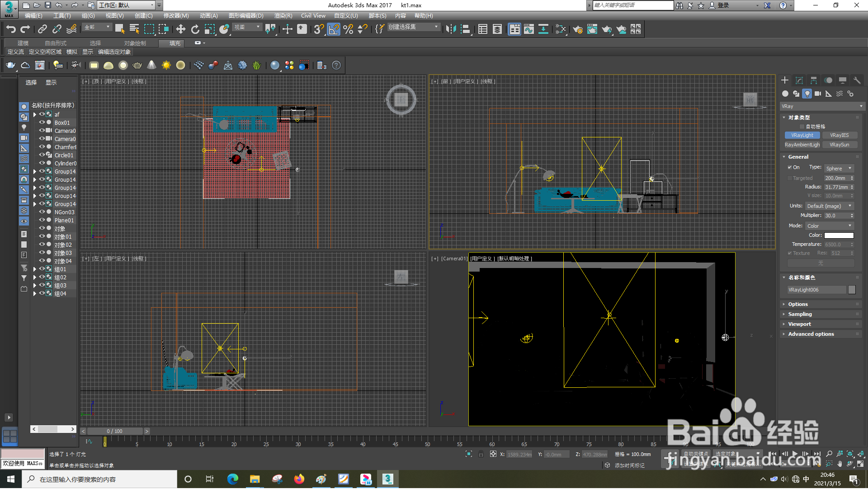Screen dimensions: 868x489
Task: Open the Utilities wrench panel
Action: (857, 80)
